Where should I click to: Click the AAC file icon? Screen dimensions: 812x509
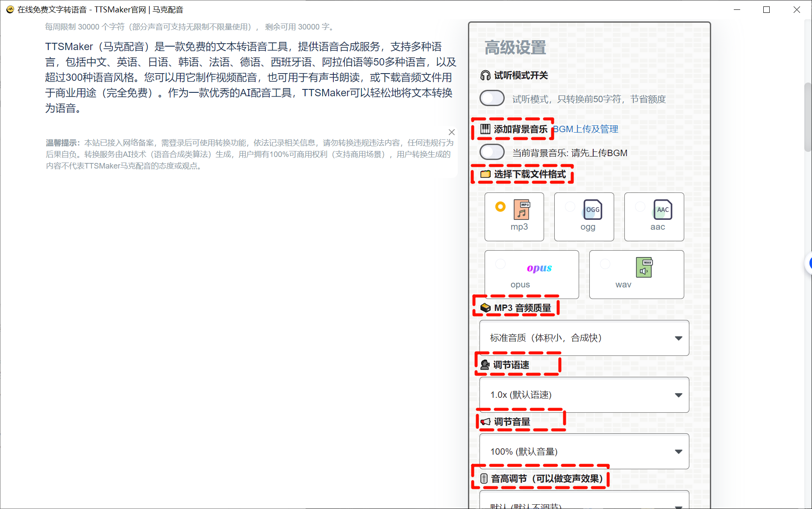point(662,210)
